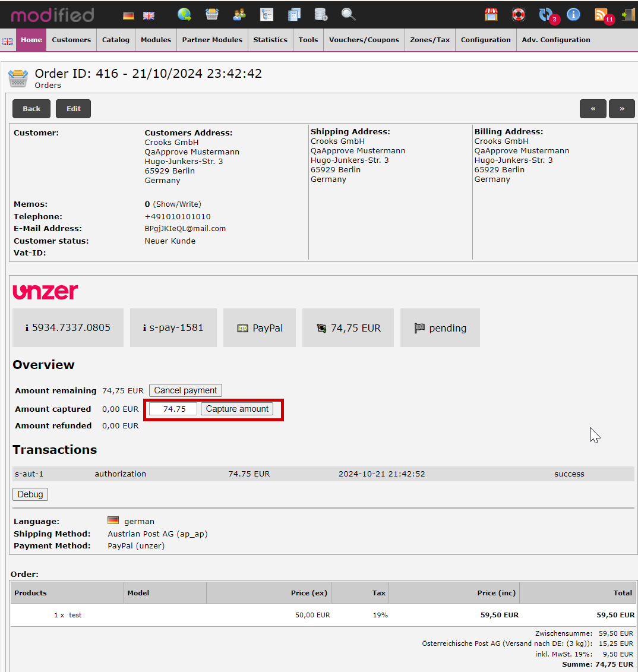
Task: Click the capture amount input field 74.75
Action: [x=173, y=409]
